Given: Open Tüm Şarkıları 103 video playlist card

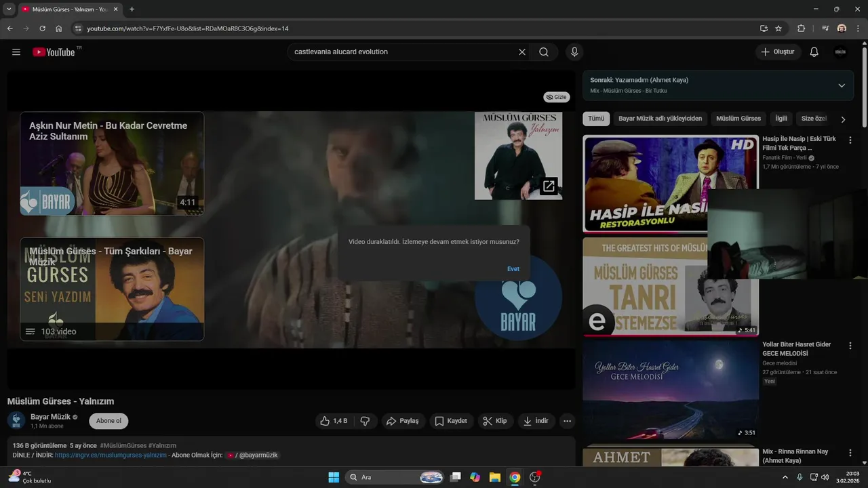Looking at the screenshot, I should tap(112, 289).
